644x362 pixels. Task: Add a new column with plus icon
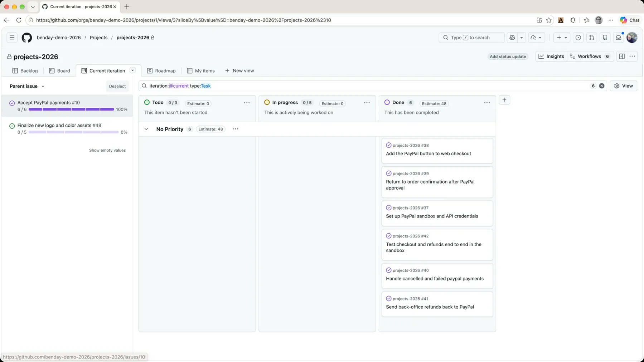click(504, 100)
